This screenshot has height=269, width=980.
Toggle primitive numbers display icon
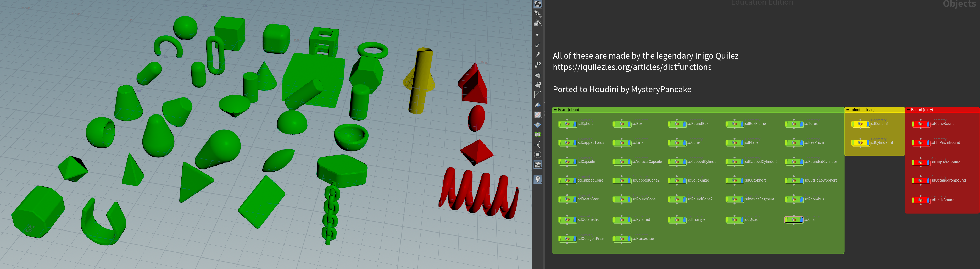(538, 84)
